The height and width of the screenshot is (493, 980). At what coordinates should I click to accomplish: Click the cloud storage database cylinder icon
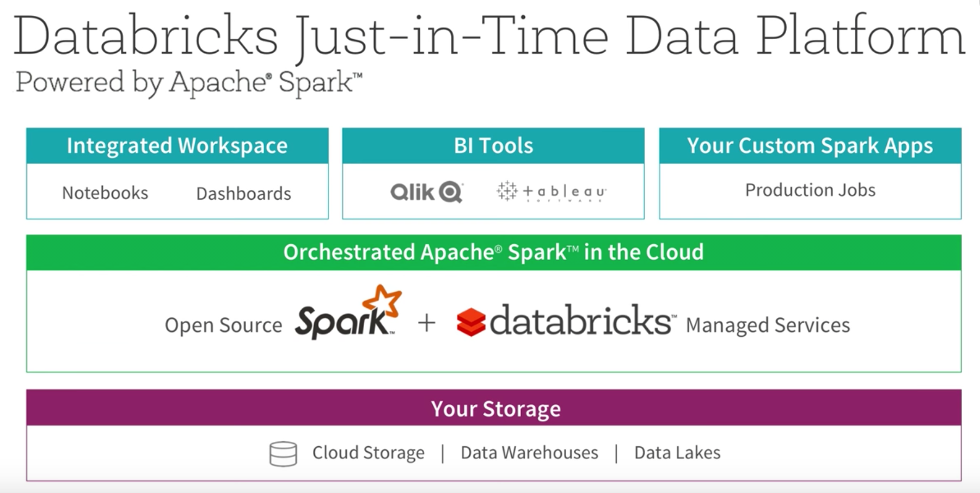(x=283, y=453)
